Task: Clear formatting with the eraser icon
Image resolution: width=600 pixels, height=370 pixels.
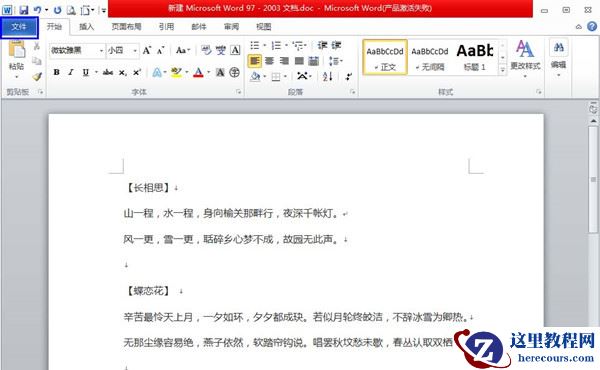Action: (x=206, y=50)
